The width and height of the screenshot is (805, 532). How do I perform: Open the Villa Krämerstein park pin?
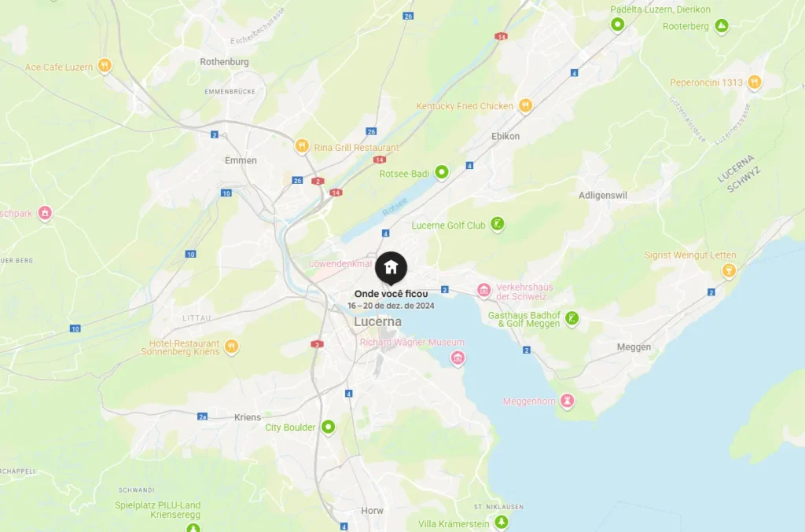coord(502,523)
